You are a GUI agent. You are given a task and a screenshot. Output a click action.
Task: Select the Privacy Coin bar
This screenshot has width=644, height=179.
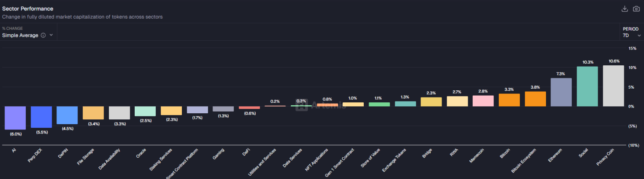613,86
